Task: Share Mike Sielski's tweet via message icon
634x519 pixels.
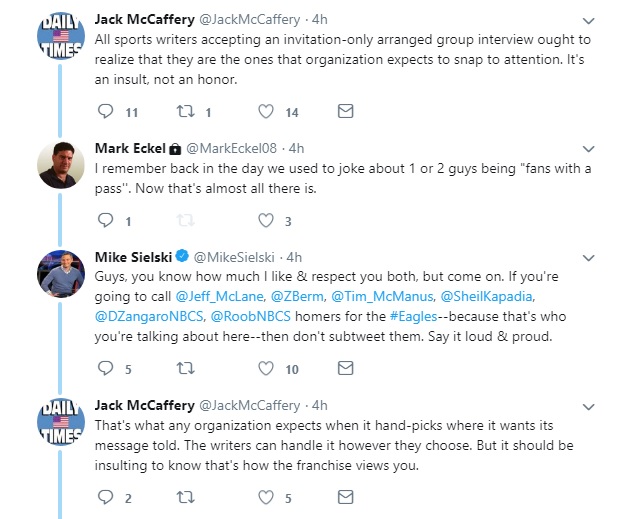Action: tap(344, 369)
